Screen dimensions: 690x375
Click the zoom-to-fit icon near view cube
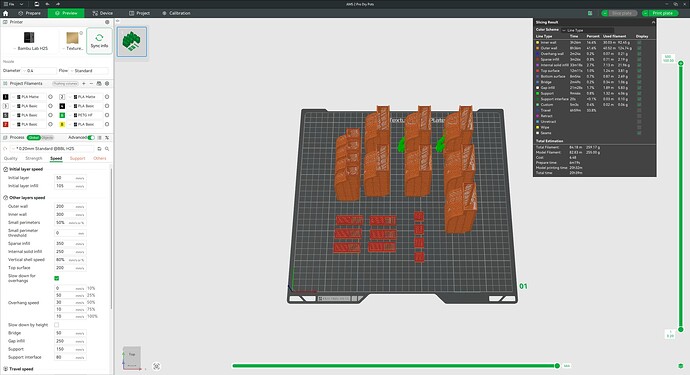pyautogui.click(x=157, y=366)
